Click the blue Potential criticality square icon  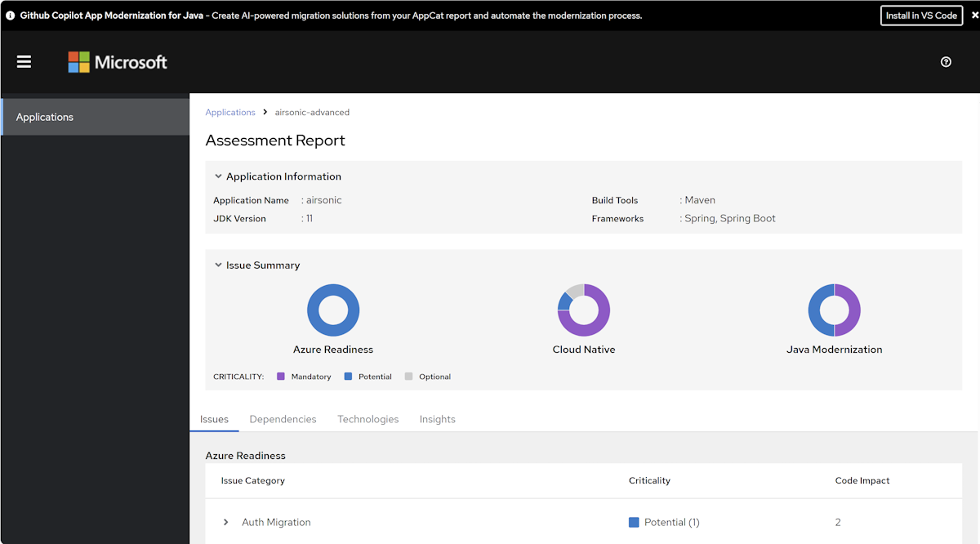point(634,522)
